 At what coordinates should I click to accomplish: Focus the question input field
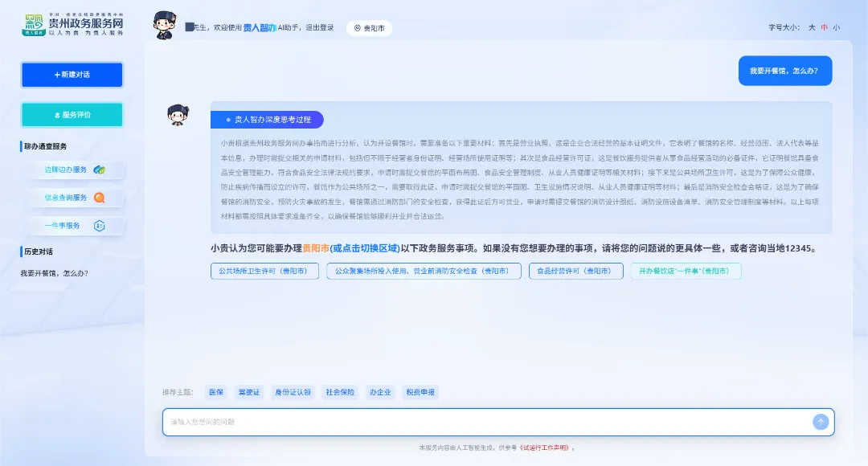pos(487,423)
